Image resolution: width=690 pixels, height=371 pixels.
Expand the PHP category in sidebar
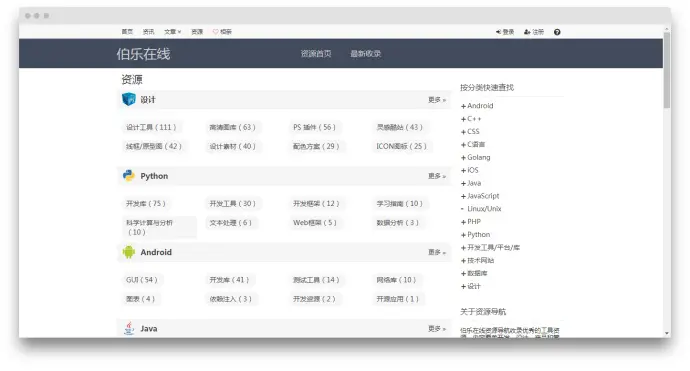(x=471, y=222)
